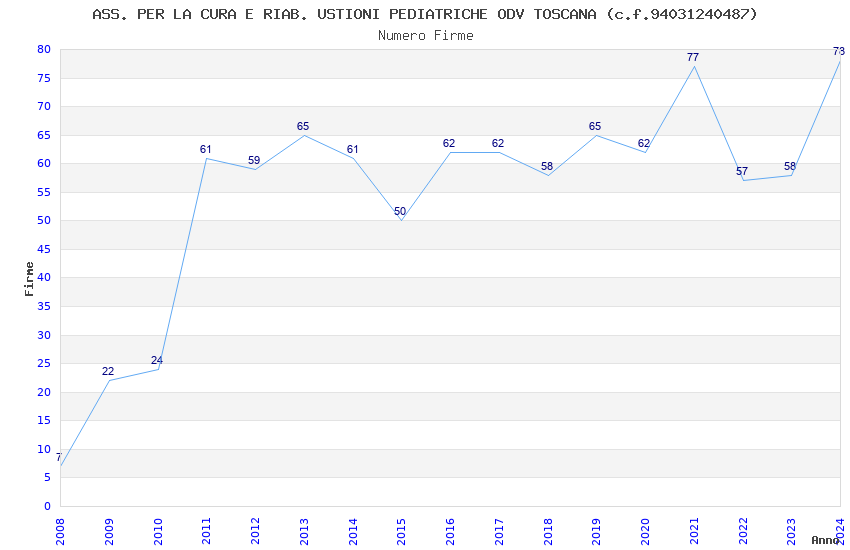Click the 'Anno' axis label
The height and width of the screenshot is (550, 850).
[x=825, y=540]
